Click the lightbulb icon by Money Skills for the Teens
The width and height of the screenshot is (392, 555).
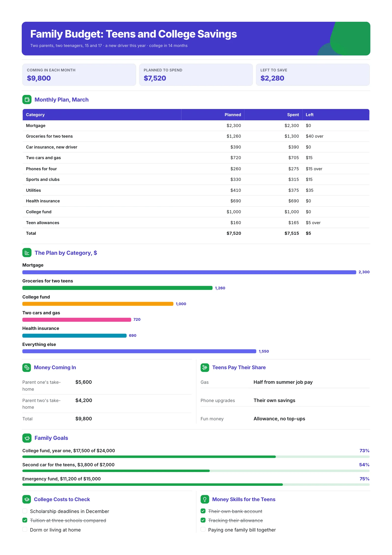[x=205, y=499]
